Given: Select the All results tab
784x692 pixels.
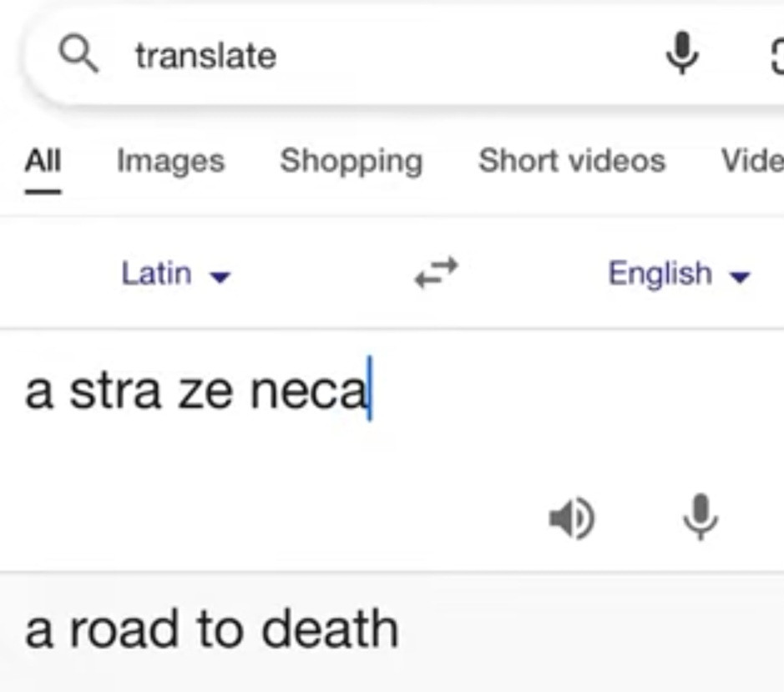Looking at the screenshot, I should [x=43, y=160].
